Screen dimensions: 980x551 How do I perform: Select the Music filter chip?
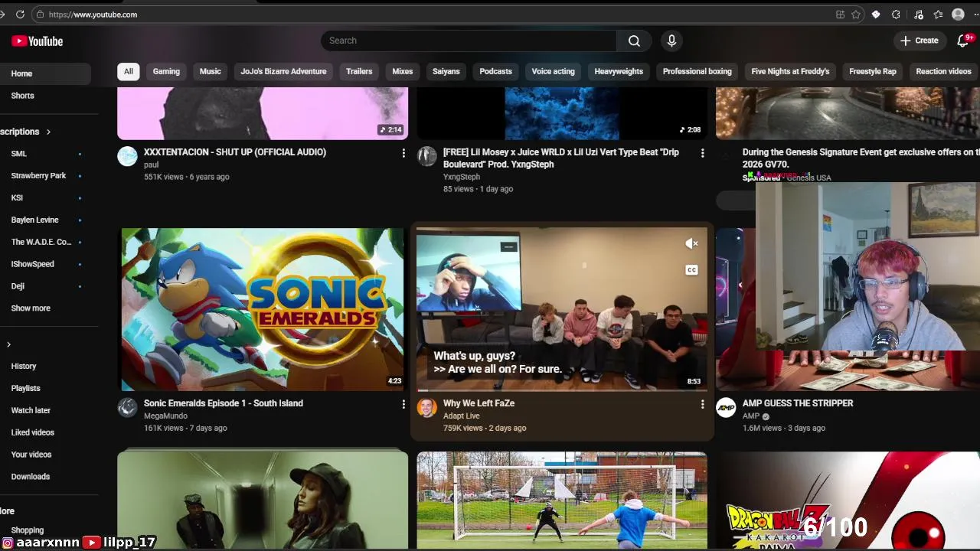[211, 71]
